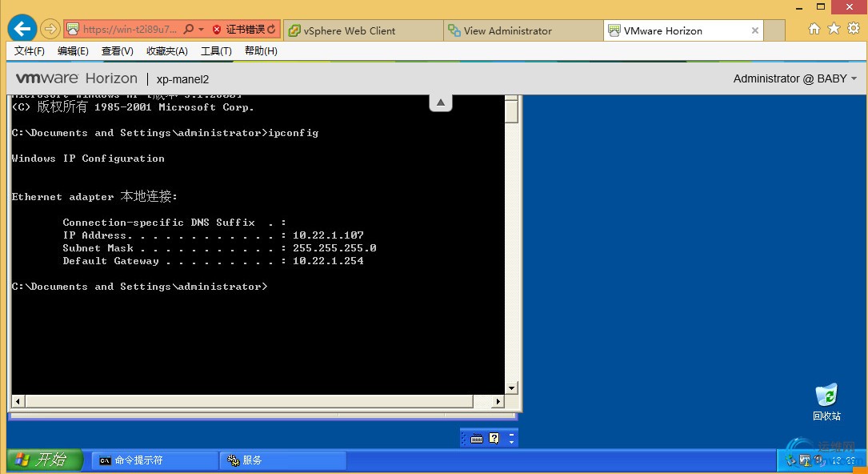868x474 pixels.
Task: Click the volume speaker tray icon
Action: [x=819, y=460]
